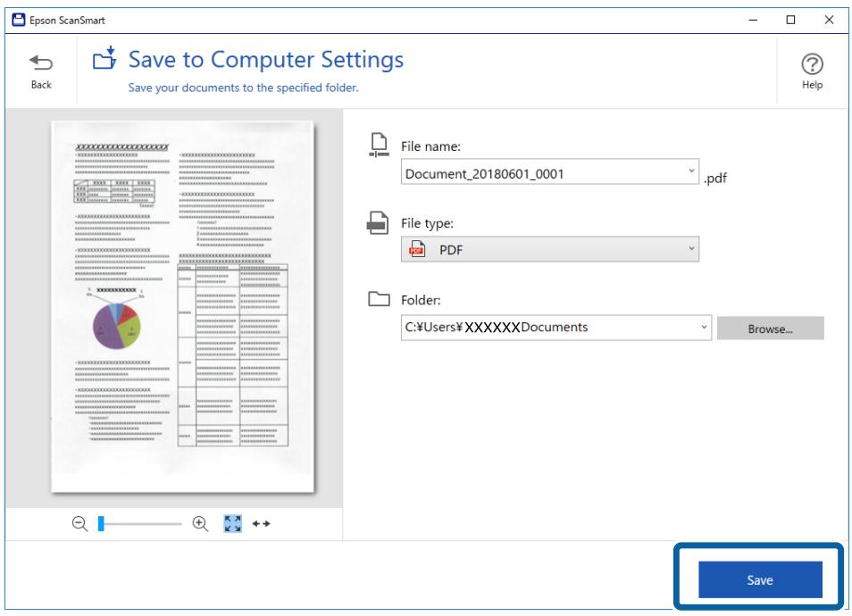Click the Save button

[x=760, y=579]
